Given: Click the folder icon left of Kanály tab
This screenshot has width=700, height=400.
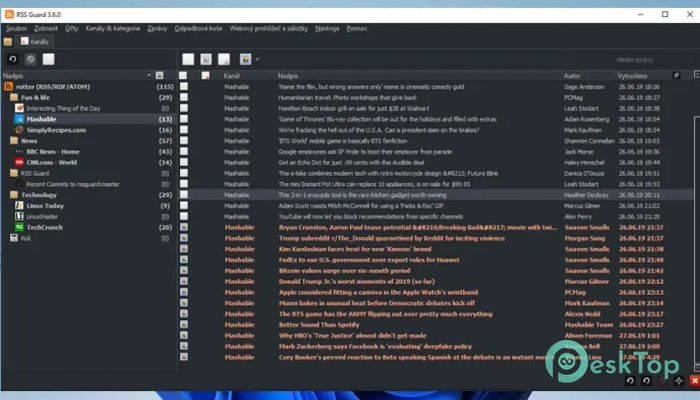Looking at the screenshot, I should click(8, 42).
